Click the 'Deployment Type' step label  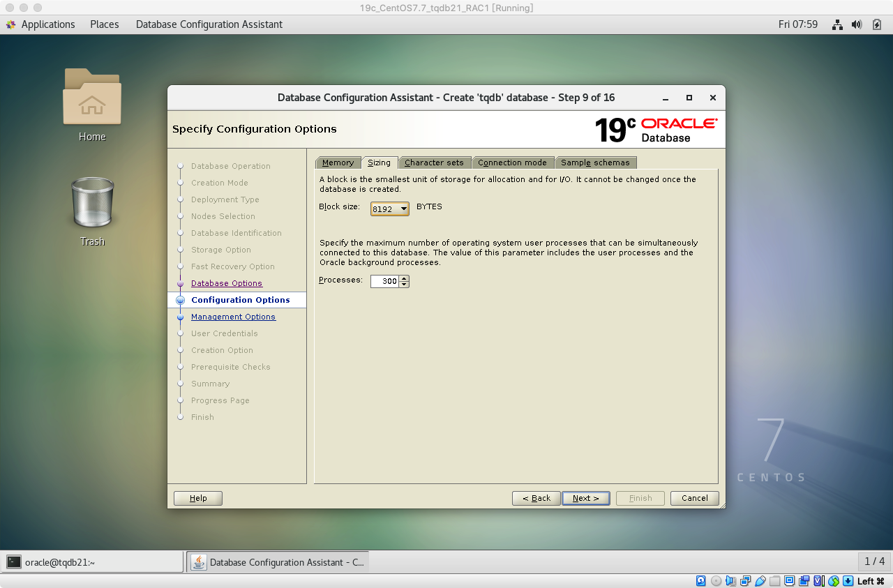pyautogui.click(x=225, y=199)
